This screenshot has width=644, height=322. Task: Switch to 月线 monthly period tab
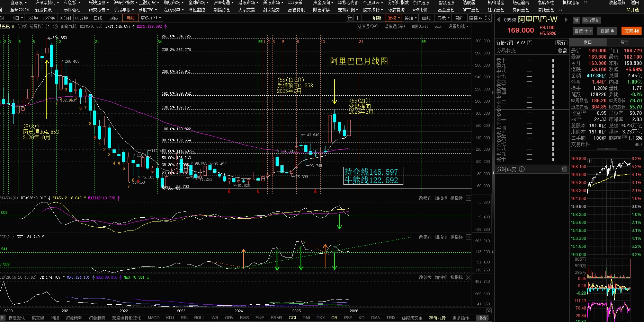click(130, 18)
